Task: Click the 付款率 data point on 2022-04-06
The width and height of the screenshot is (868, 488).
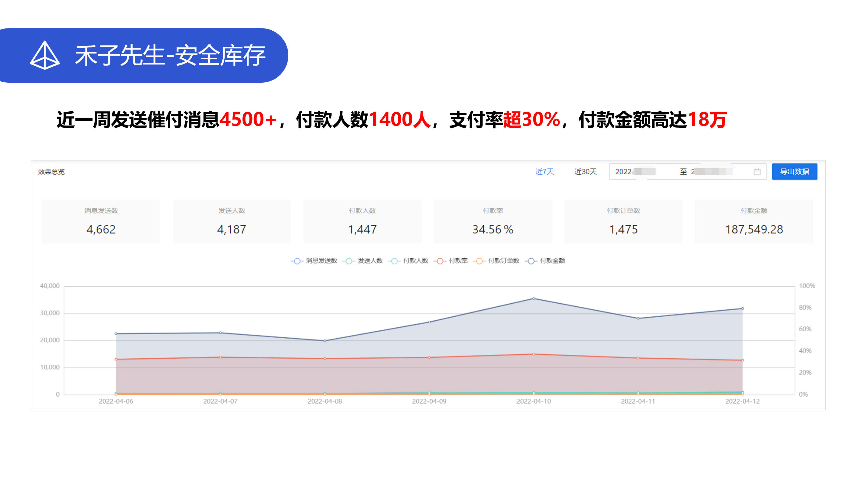Action: (x=116, y=359)
